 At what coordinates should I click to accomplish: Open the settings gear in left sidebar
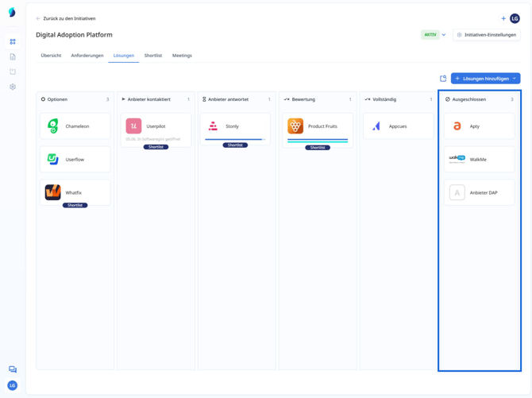pyautogui.click(x=13, y=87)
